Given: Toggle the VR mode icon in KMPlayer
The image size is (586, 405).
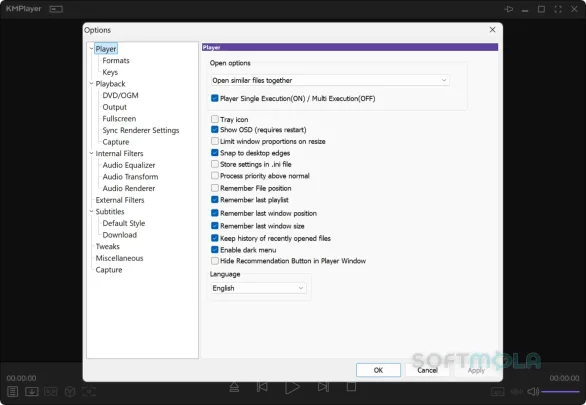Looking at the screenshot, I should click(51, 391).
